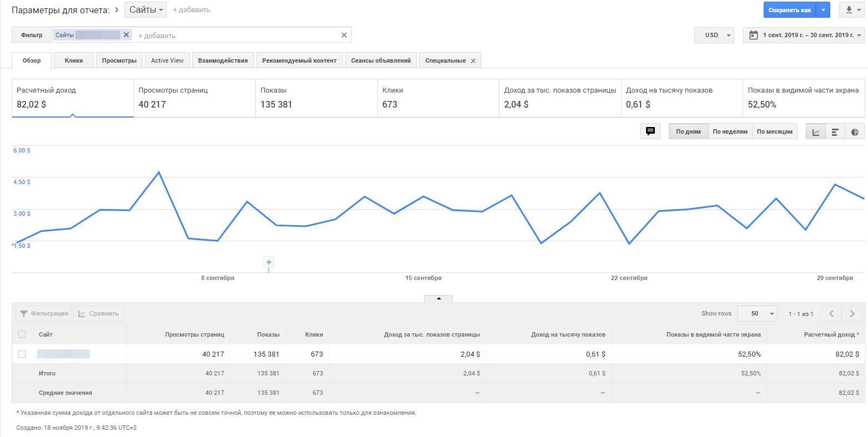This screenshot has width=868, height=437.
Task: Switch to bar chart view
Action: pyautogui.click(x=835, y=131)
